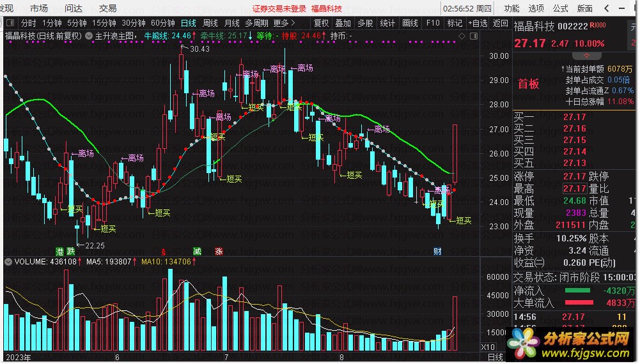The height and width of the screenshot is (364, 640).
Task: Minimize the trading application window
Action: pyautogui.click(x=621, y=8)
